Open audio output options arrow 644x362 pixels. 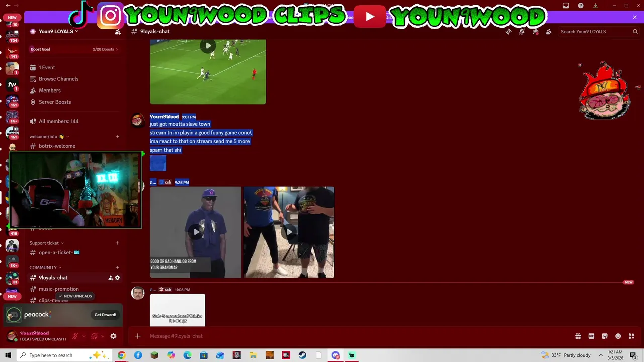click(x=103, y=336)
